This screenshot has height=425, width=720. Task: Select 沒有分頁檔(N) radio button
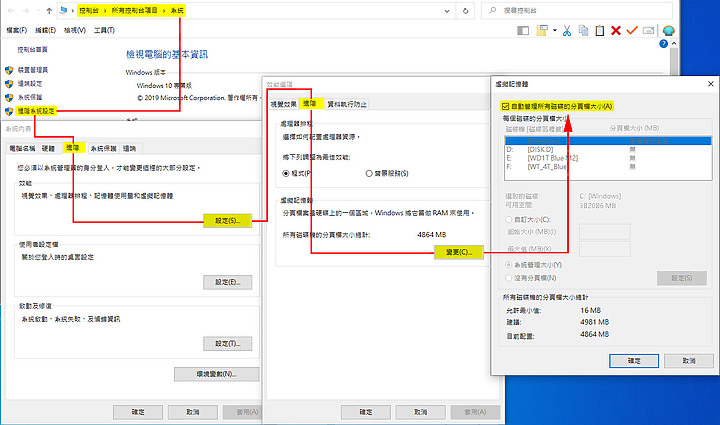pos(508,278)
